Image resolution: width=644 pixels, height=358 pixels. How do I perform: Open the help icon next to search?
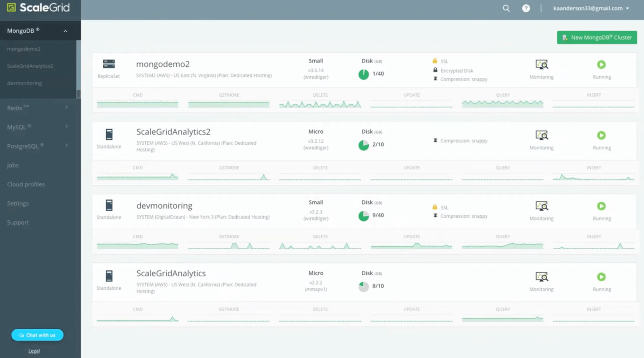(526, 8)
